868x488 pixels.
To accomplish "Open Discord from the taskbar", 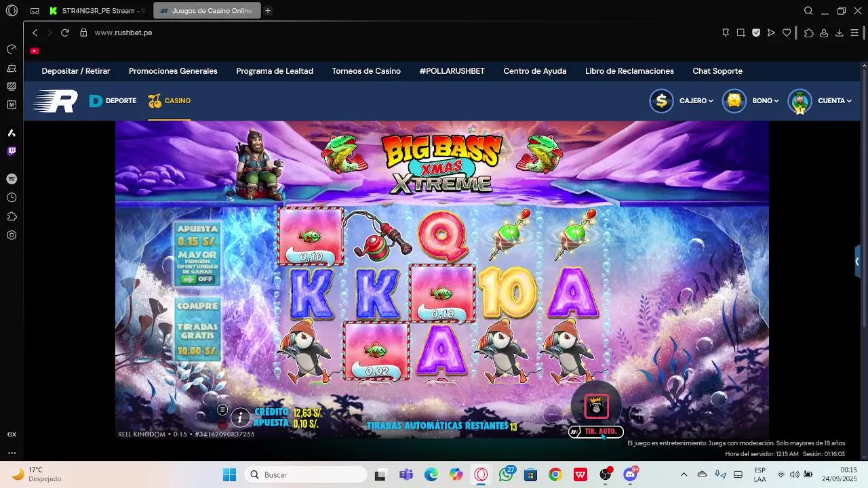I will 630,474.
